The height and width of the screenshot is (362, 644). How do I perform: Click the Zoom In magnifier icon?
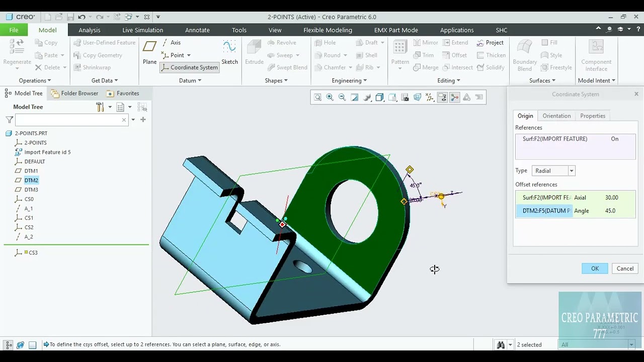[x=330, y=98]
